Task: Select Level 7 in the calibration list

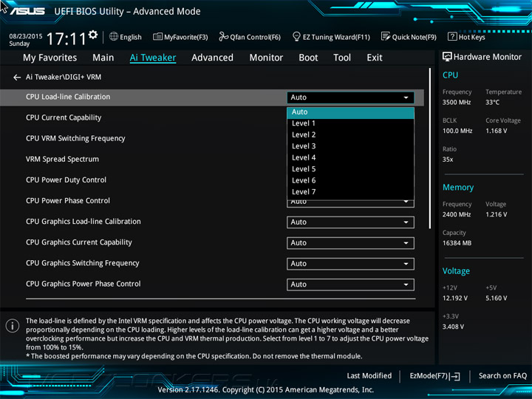Action: (304, 192)
